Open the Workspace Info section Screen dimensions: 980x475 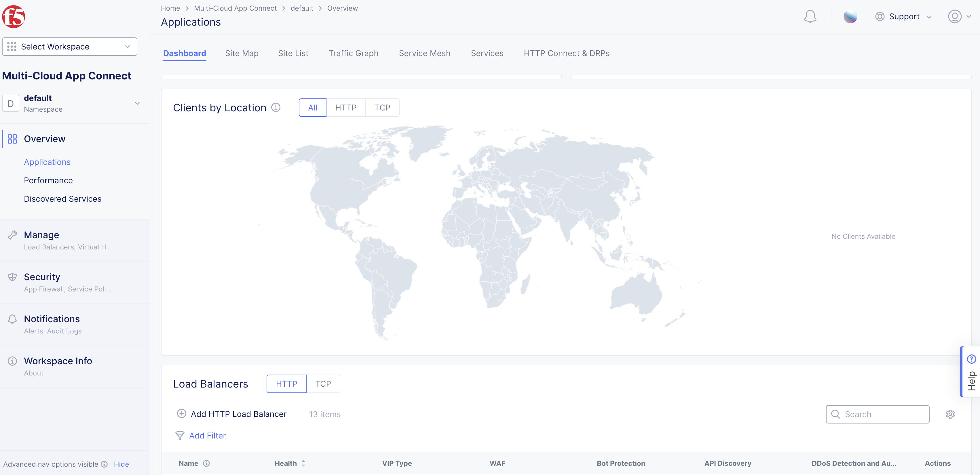[75, 367]
